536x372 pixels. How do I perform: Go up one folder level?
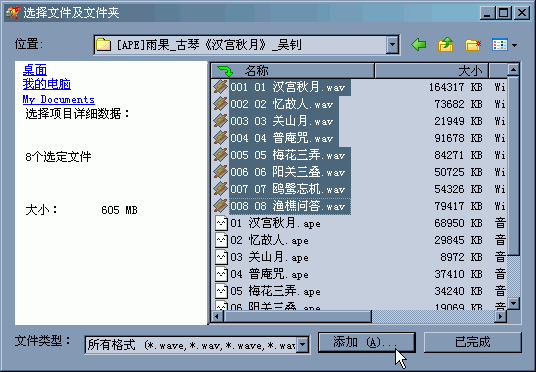445,44
